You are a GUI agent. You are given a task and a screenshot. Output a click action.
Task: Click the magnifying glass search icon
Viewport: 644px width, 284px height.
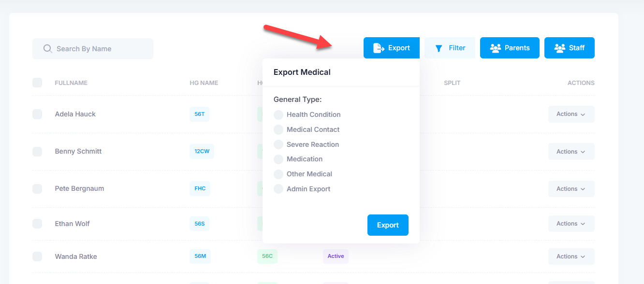pyautogui.click(x=47, y=49)
